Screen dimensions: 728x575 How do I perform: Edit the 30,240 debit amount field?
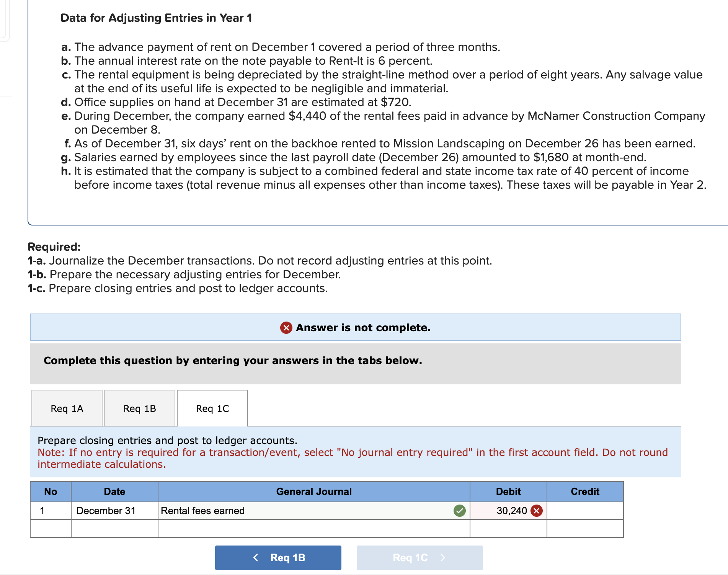tap(508, 511)
